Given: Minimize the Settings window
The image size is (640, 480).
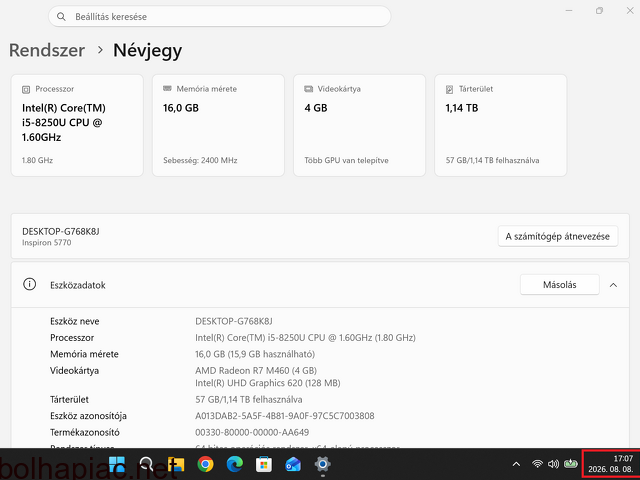Looking at the screenshot, I should (x=569, y=11).
